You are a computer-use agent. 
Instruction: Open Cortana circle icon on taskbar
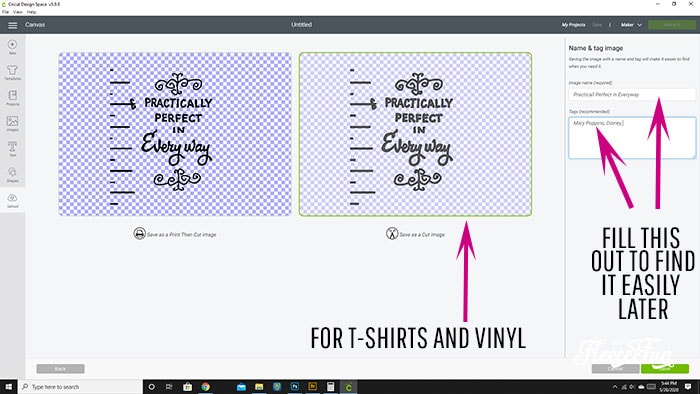tap(151, 387)
